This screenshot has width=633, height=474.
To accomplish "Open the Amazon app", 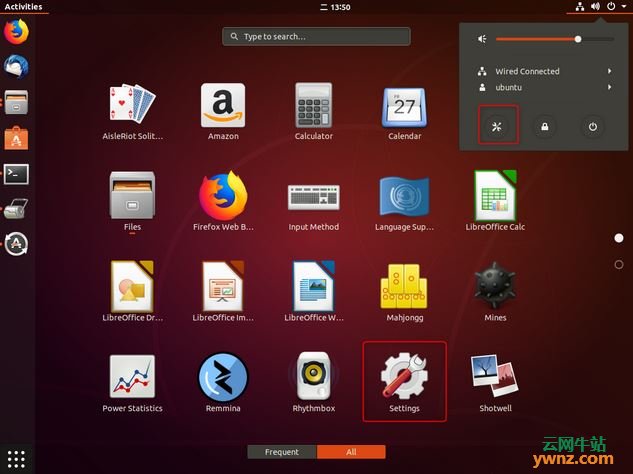I will click(223, 111).
